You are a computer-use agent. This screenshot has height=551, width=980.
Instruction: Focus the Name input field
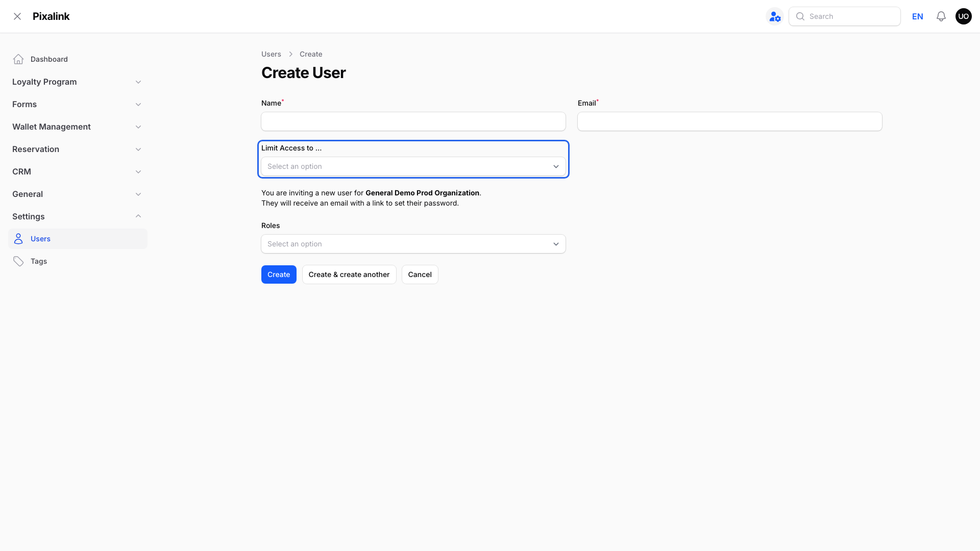(413, 121)
